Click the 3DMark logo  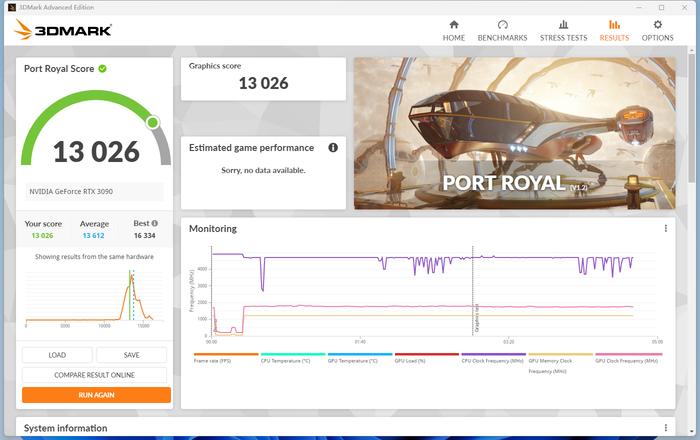tap(62, 30)
